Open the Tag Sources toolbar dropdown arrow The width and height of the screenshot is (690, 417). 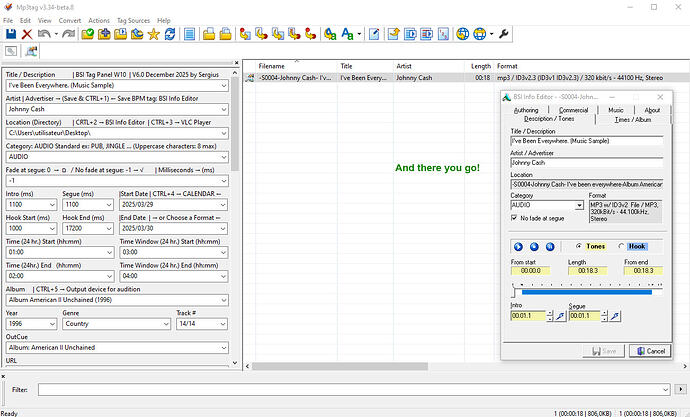tap(491, 34)
